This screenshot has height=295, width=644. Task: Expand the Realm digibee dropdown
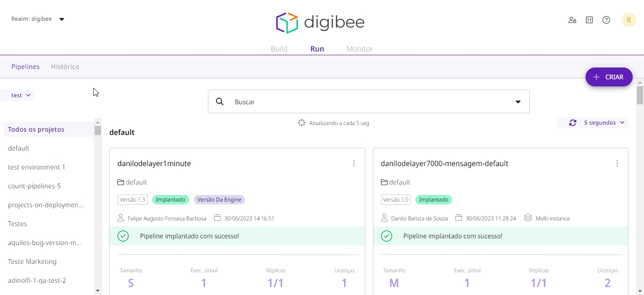point(62,19)
